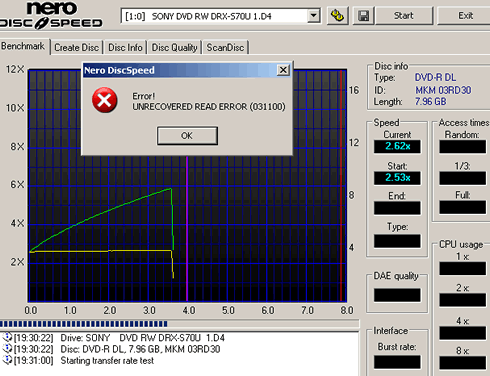Image resolution: width=490 pixels, height=376 pixels.
Task: Click the save floppy disk icon
Action: (363, 16)
